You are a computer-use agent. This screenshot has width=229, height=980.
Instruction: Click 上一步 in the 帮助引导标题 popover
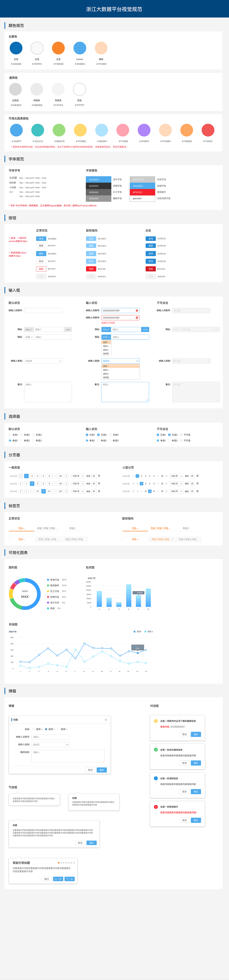58,879
